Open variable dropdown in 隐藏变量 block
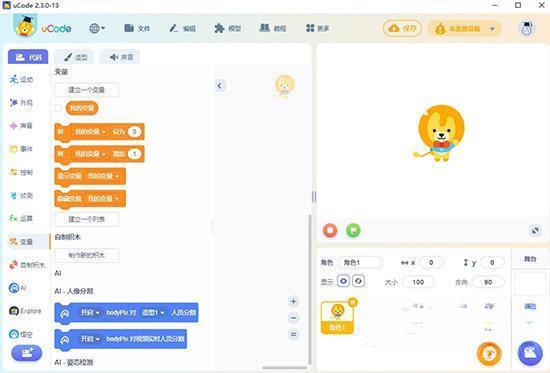This screenshot has width=550, height=373. click(103, 199)
